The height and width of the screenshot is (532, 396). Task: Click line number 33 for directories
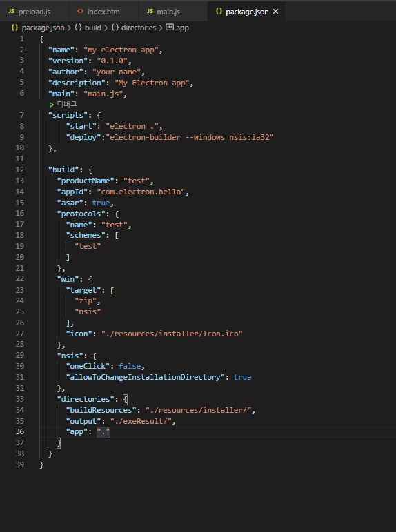[x=20, y=399]
